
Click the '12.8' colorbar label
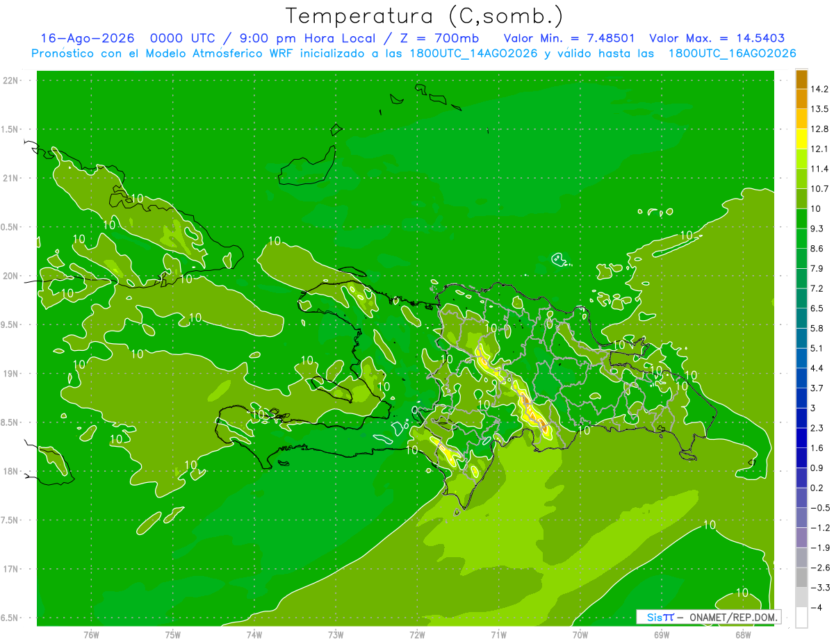tap(819, 129)
